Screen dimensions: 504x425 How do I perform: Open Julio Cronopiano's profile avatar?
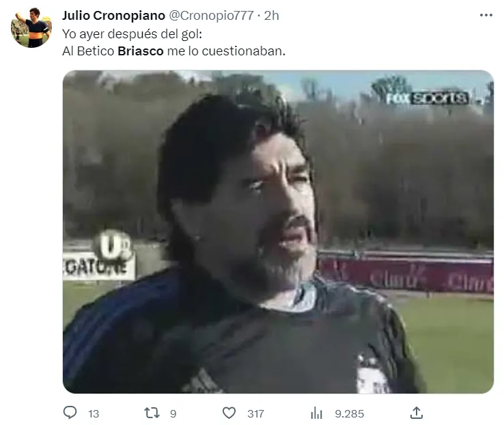[31, 27]
